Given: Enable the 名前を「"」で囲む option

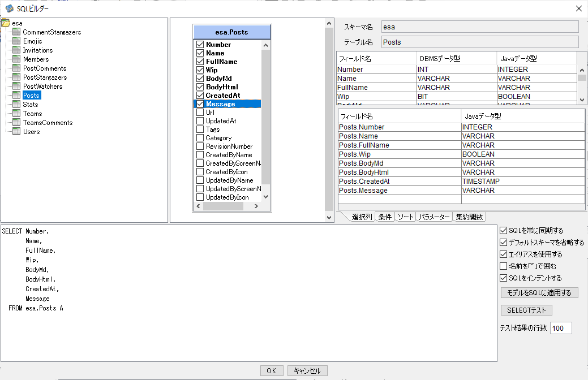Looking at the screenshot, I should (x=504, y=266).
